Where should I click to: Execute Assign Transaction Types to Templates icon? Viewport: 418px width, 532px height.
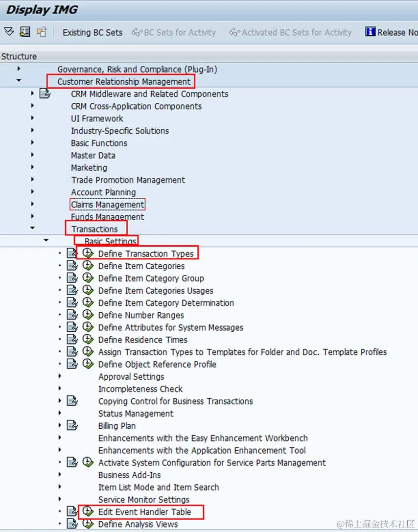tap(88, 351)
